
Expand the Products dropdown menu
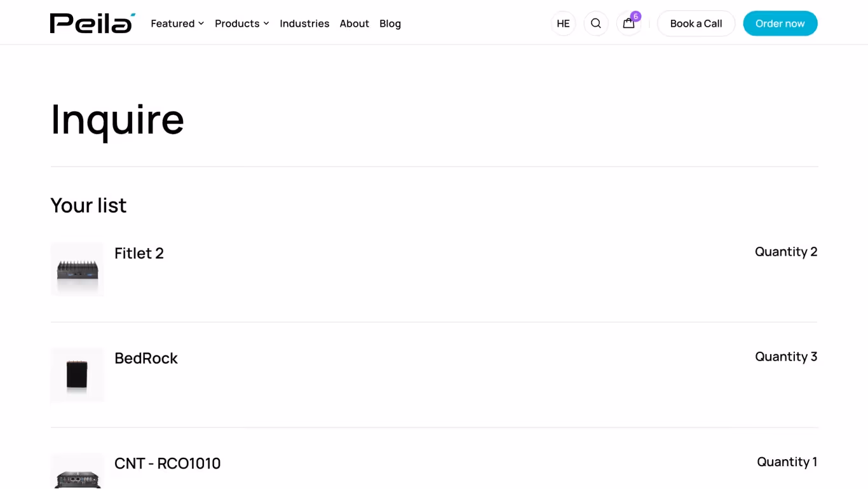tap(242, 24)
